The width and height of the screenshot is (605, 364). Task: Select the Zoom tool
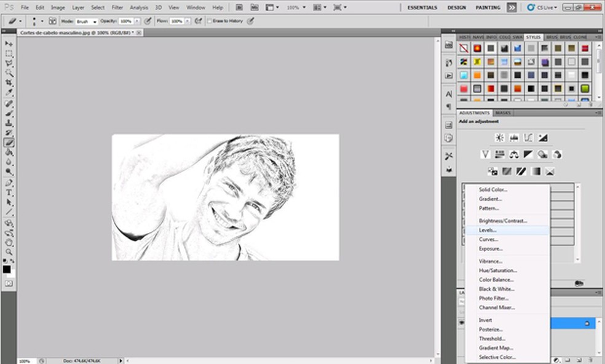point(9,251)
